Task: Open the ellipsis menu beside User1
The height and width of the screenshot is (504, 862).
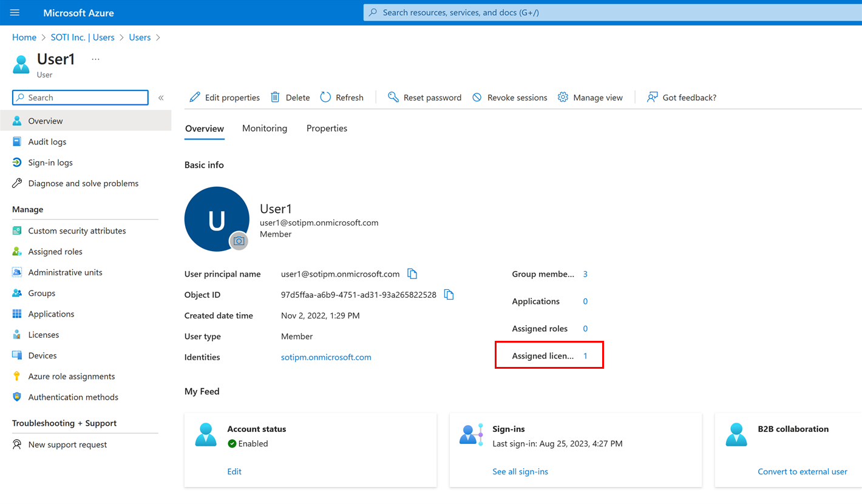Action: [x=95, y=59]
